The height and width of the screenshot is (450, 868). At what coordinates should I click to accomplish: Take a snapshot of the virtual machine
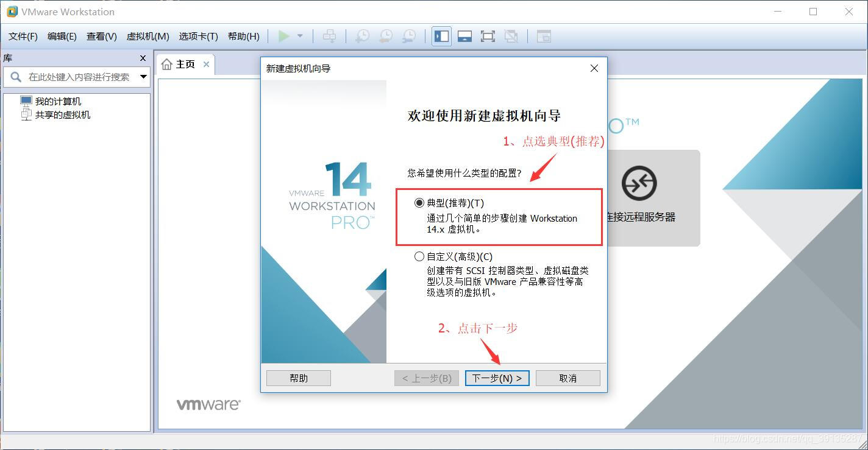(x=361, y=36)
